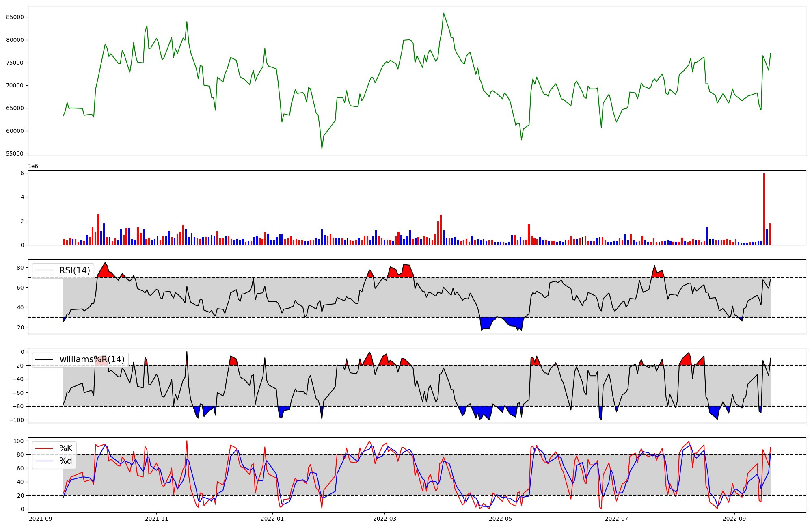Click the 2022-03 x-axis date label
The width and height of the screenshot is (812, 528).
pyautogui.click(x=384, y=519)
